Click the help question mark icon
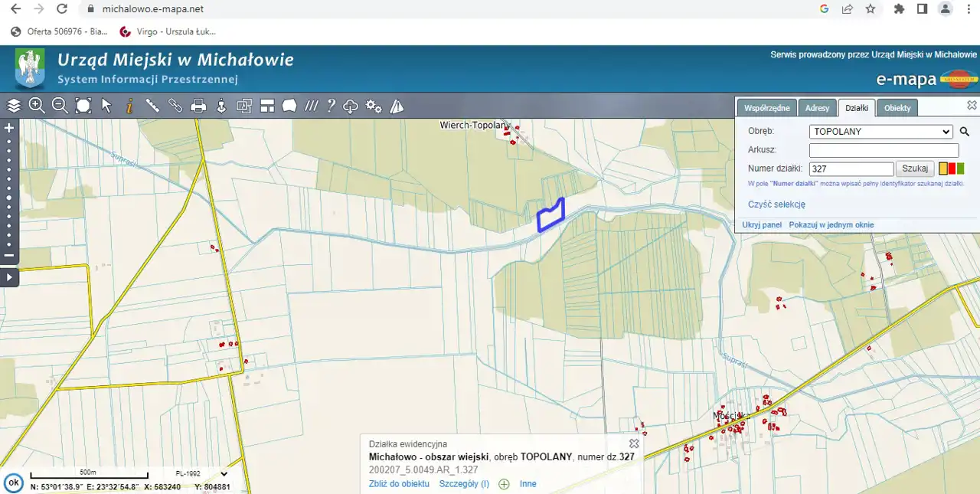This screenshot has height=494, width=980. pyautogui.click(x=331, y=106)
